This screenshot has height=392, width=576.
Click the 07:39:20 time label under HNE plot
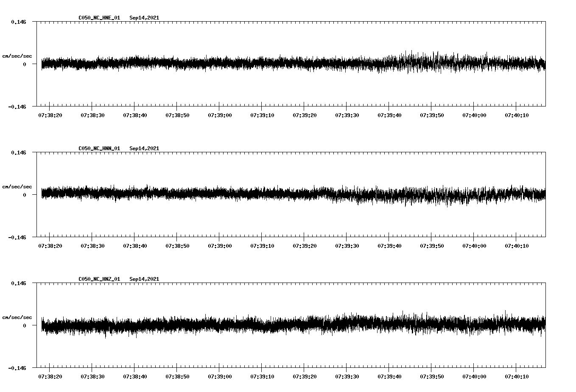305,115
